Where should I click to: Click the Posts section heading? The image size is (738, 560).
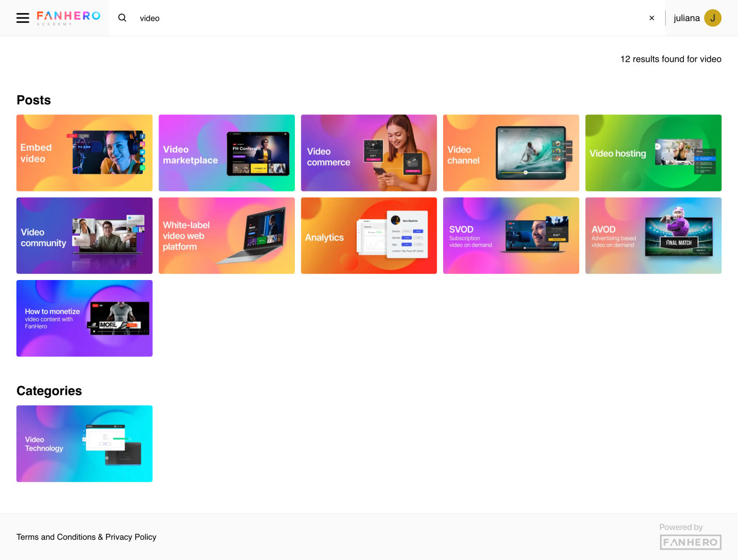point(34,100)
